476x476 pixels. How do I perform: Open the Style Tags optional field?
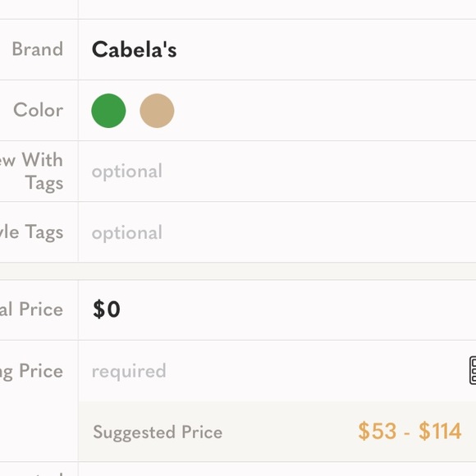(x=277, y=232)
